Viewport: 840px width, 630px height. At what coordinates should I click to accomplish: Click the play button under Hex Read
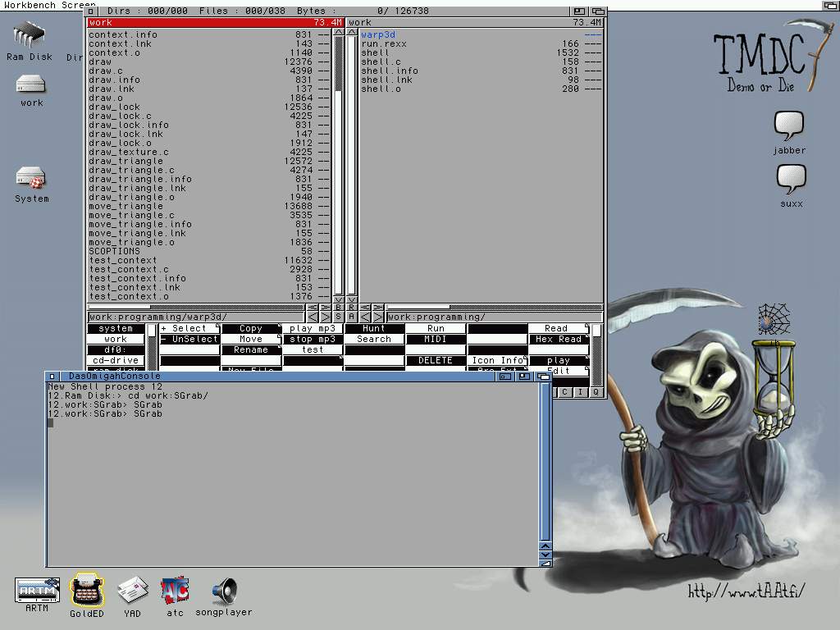(559, 361)
